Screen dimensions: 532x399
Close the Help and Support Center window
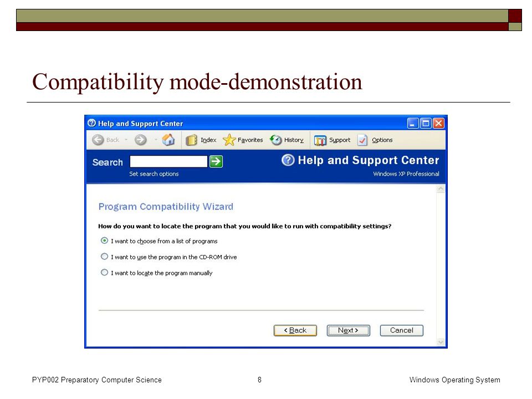coord(438,123)
